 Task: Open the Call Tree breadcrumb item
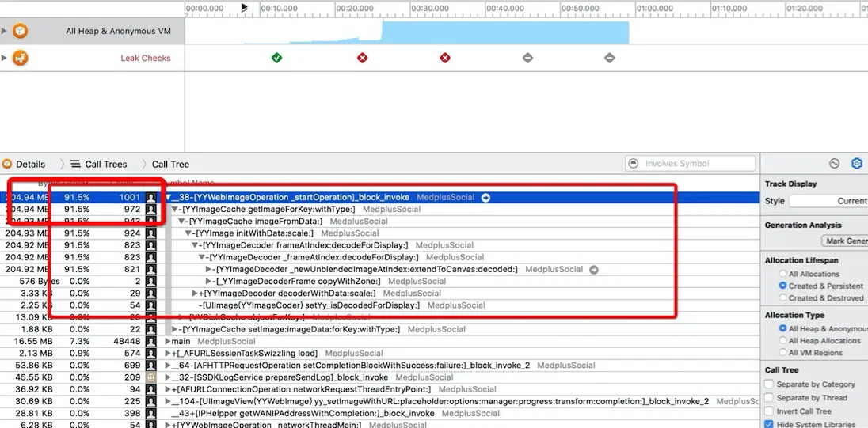point(170,165)
